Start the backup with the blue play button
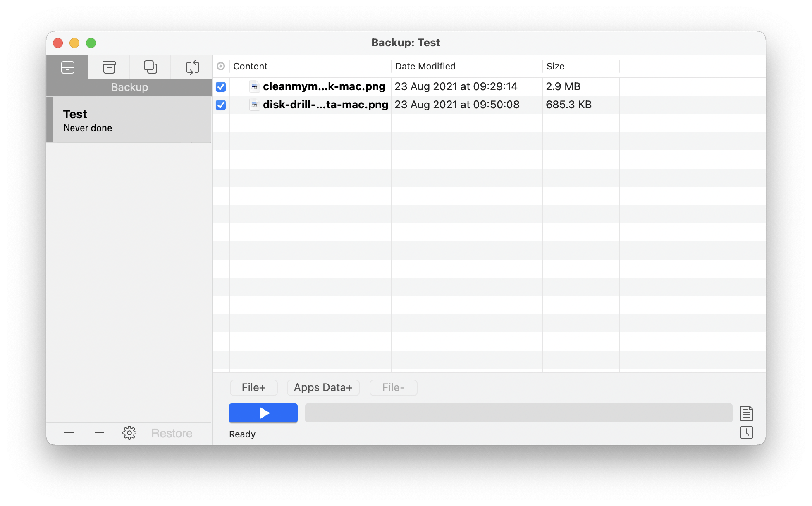The height and width of the screenshot is (506, 812). coord(263,413)
